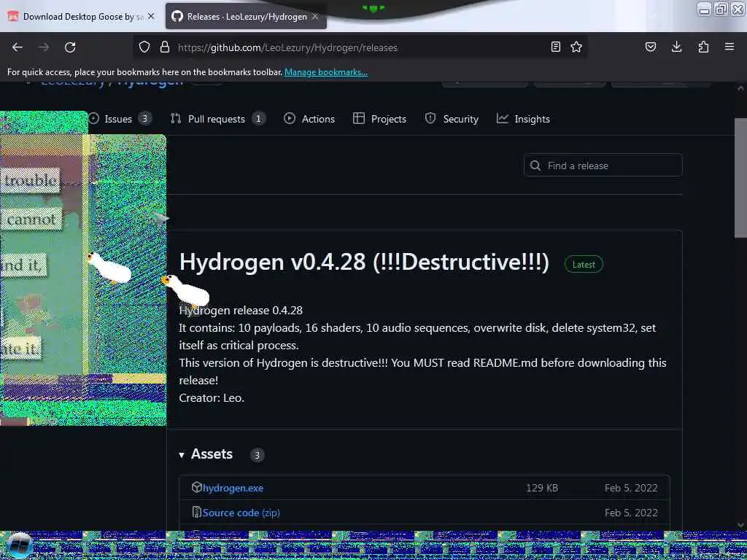Click the 129 KB file size text
This screenshot has height=560, width=747.
[x=542, y=488]
